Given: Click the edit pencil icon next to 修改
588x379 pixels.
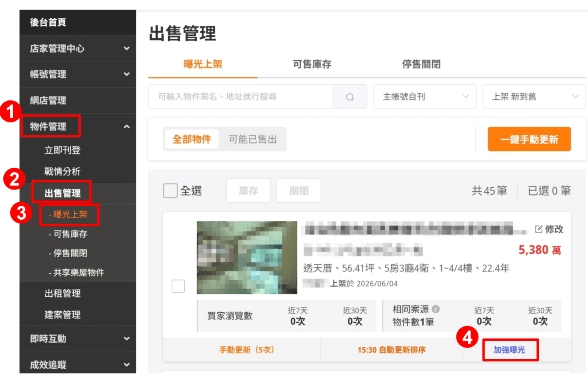Looking at the screenshot, I should (x=538, y=229).
